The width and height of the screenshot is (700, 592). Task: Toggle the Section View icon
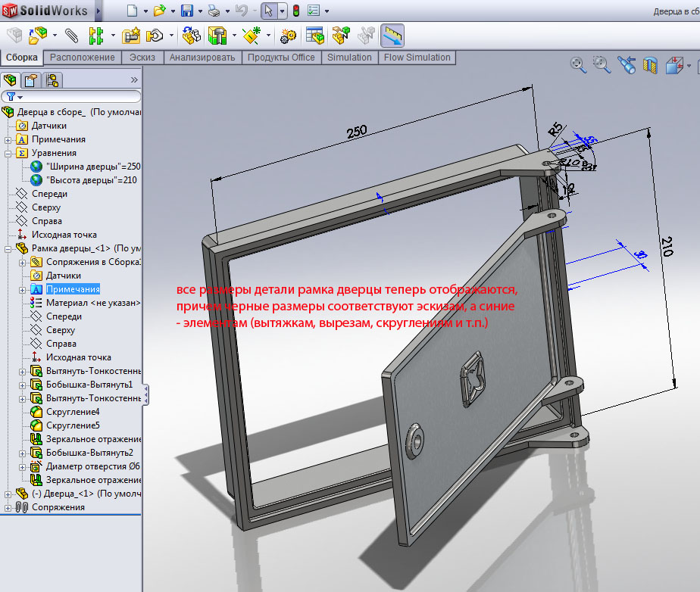click(x=649, y=66)
